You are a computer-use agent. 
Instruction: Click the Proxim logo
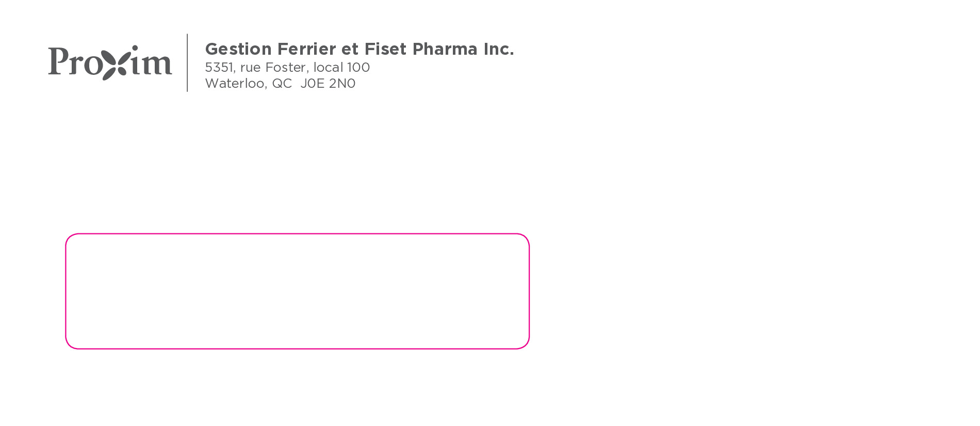[x=110, y=62]
